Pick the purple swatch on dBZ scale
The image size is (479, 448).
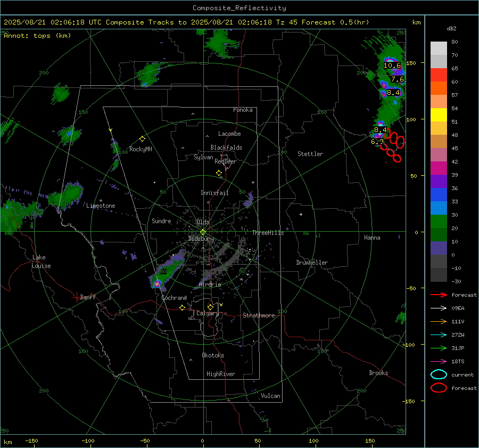439,181
